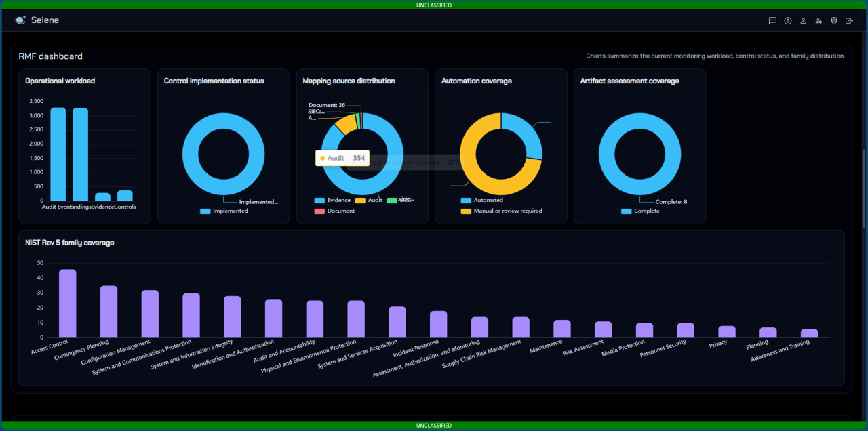Click the Selene planet logo icon
Image resolution: width=868 pixels, height=431 pixels.
[20, 20]
